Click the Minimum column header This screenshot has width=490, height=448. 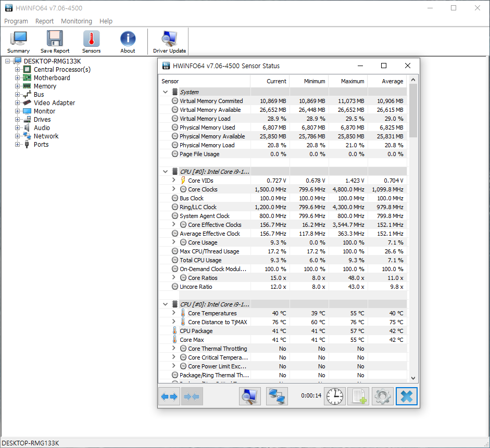point(309,81)
